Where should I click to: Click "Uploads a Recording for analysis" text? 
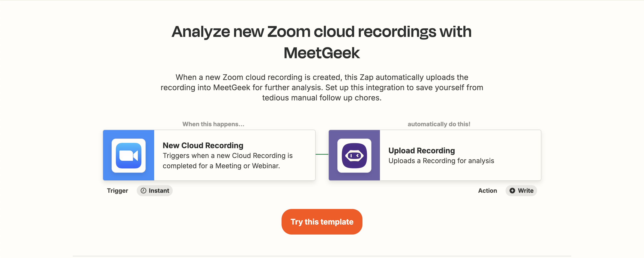441,161
